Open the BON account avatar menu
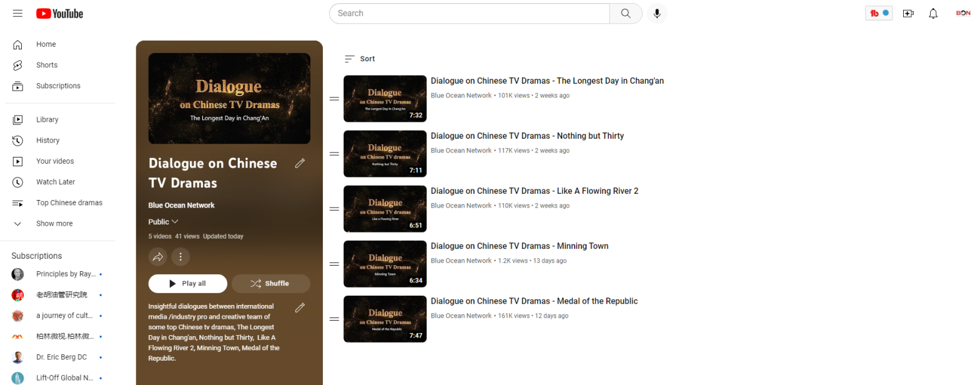Screen dimensions: 980x385 pyautogui.click(x=963, y=13)
